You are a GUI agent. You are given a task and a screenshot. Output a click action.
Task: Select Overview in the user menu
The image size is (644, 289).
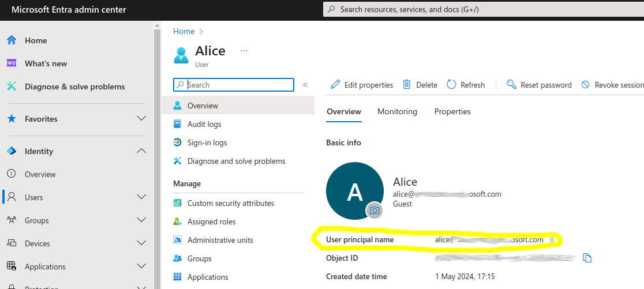[238, 106]
